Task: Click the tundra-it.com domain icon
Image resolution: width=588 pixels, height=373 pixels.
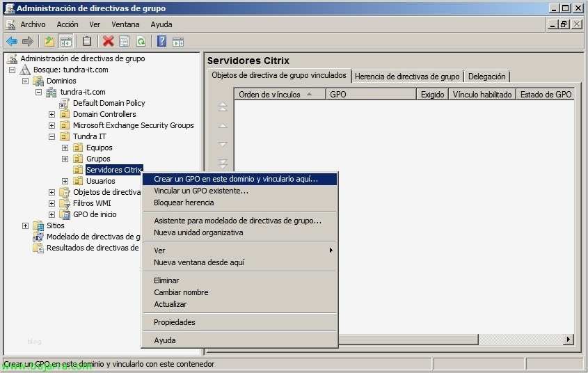Action: coord(51,93)
